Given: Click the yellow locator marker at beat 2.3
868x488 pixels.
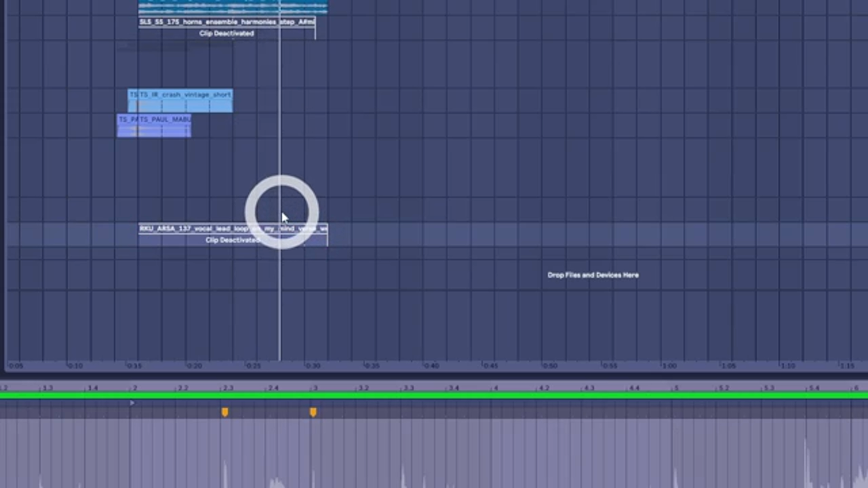Looking at the screenshot, I should 225,412.
